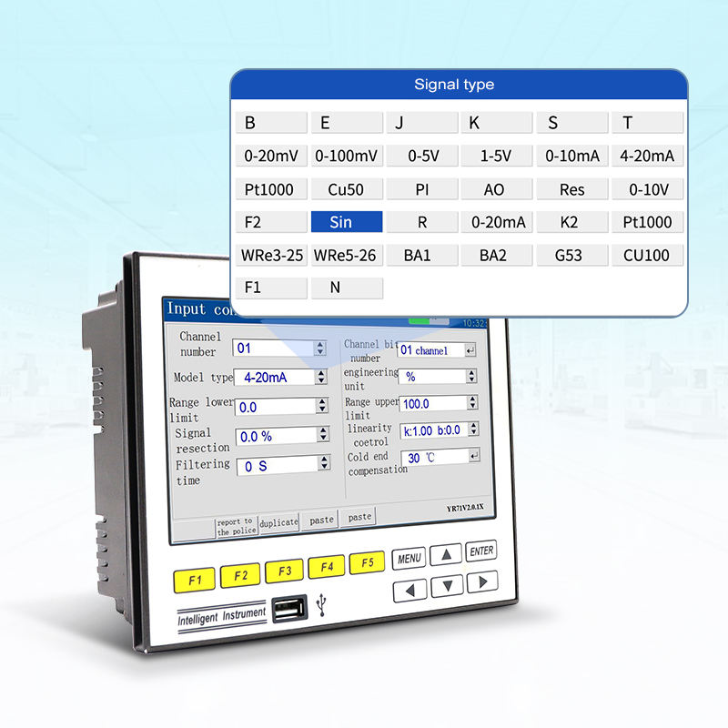728x728 pixels.
Task: Tap the yellow F3 key
Action: (284, 571)
